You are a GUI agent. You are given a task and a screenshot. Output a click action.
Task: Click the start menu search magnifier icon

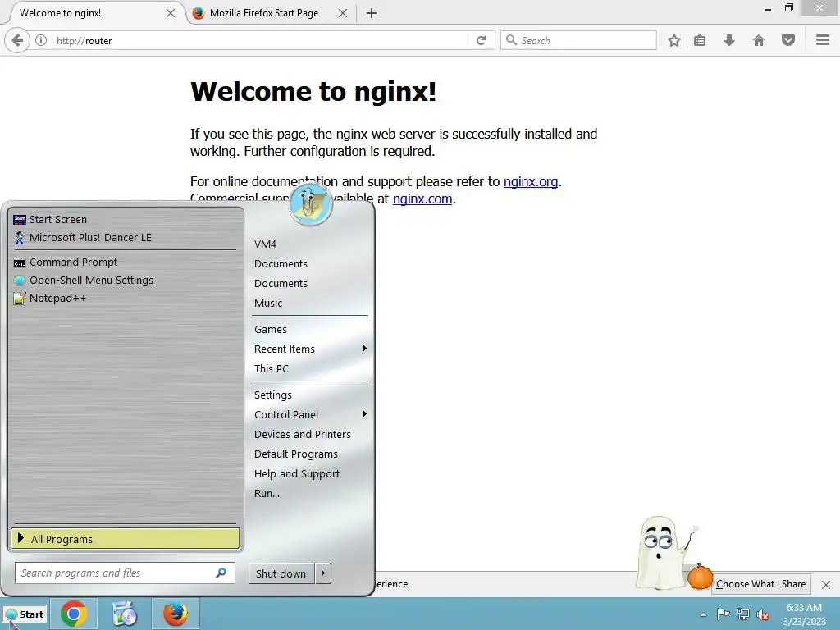(221, 573)
